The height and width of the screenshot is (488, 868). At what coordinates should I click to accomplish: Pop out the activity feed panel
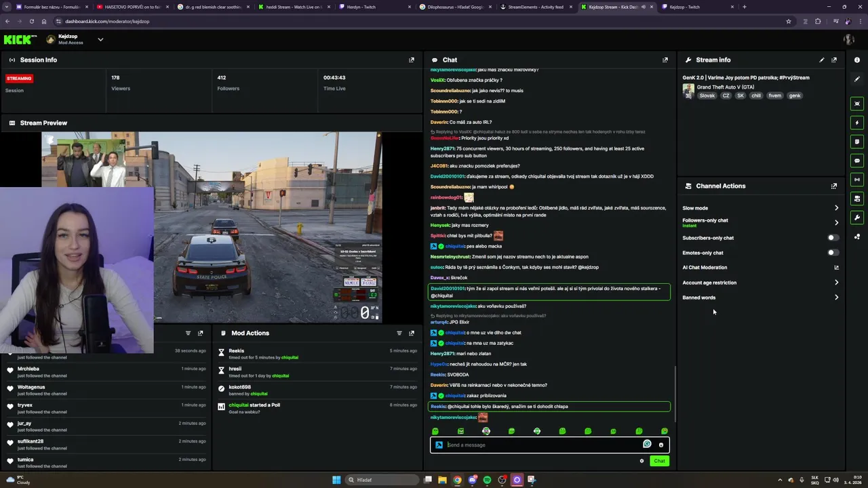tap(200, 333)
